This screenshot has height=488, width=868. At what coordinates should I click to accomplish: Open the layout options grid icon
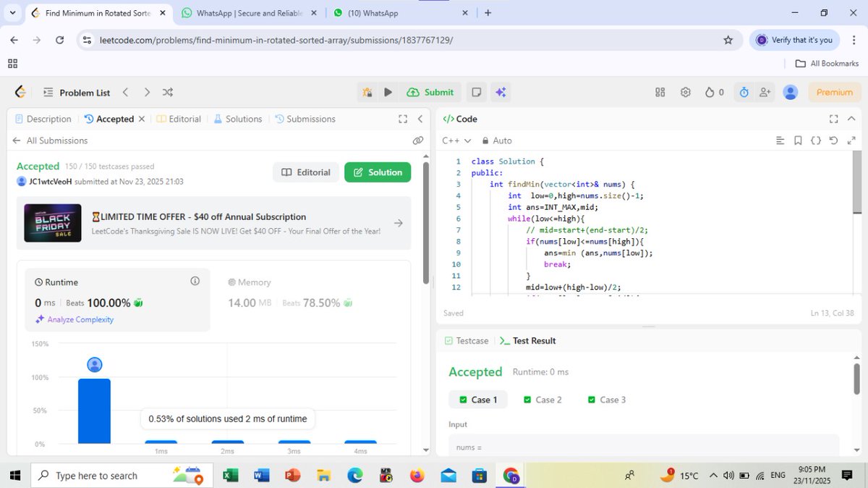coord(660,92)
